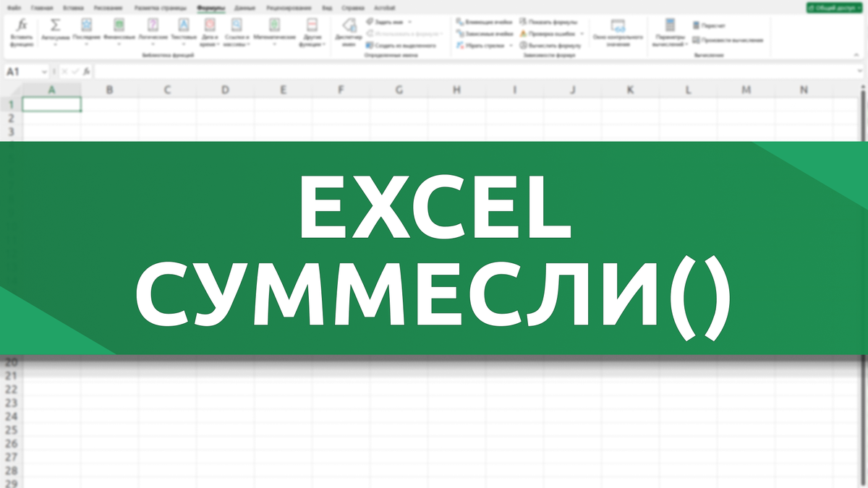Click the confirm checkmark in formula bar
The image size is (868, 488).
coord(75,72)
